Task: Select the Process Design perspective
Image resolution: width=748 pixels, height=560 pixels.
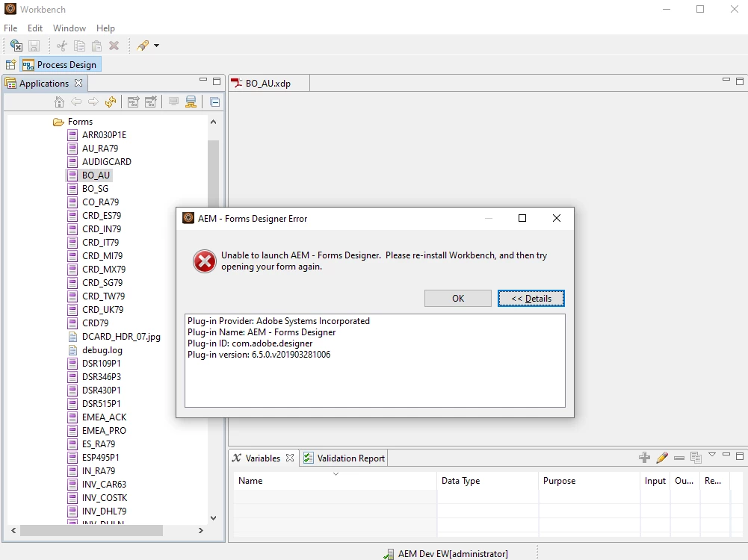Action: point(60,64)
